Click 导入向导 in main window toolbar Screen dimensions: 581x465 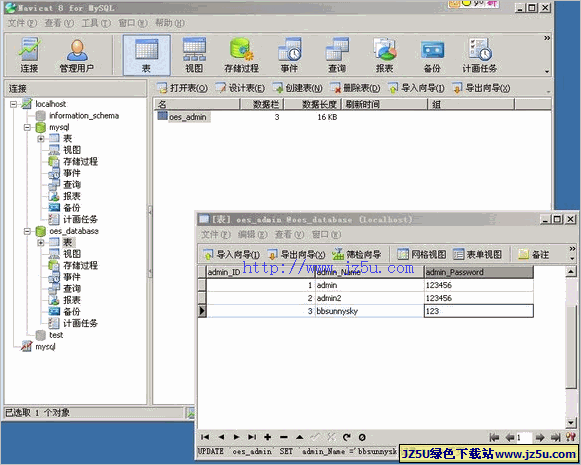[416, 88]
